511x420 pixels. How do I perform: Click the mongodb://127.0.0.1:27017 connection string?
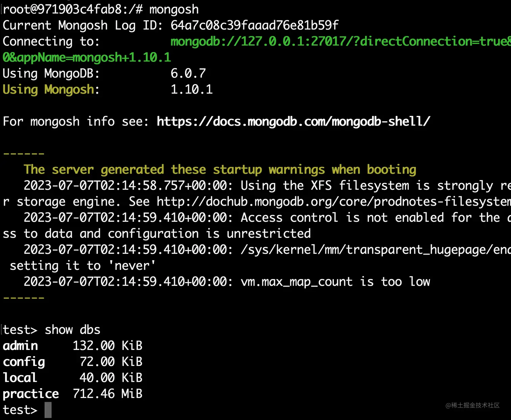[341, 41]
